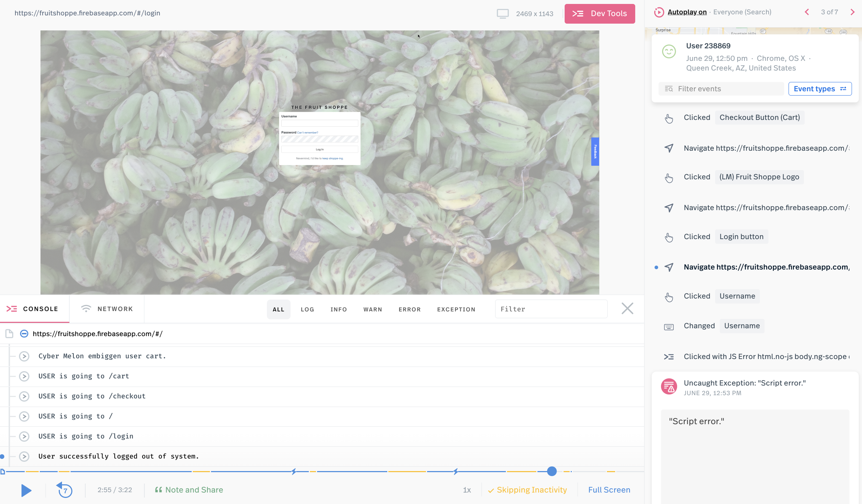Image resolution: width=862 pixels, height=504 pixels.
Task: Toggle the Autoplay on setting
Action: (687, 12)
